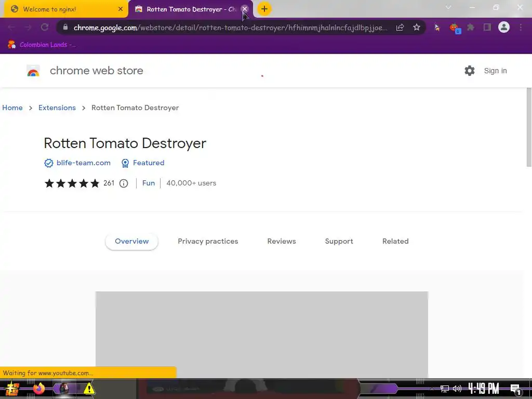Go to Home breadcrumb link
The width and height of the screenshot is (532, 399).
[x=12, y=108]
